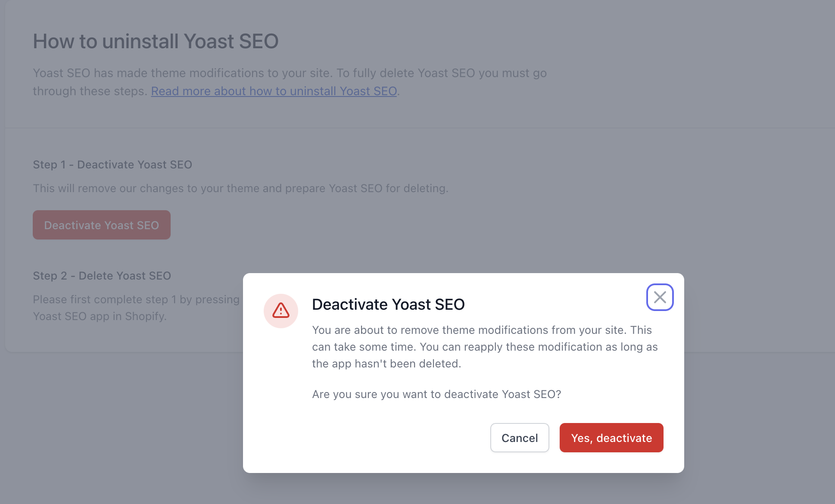Confirm with Yes, deactivate
Image resolution: width=835 pixels, height=504 pixels.
611,438
